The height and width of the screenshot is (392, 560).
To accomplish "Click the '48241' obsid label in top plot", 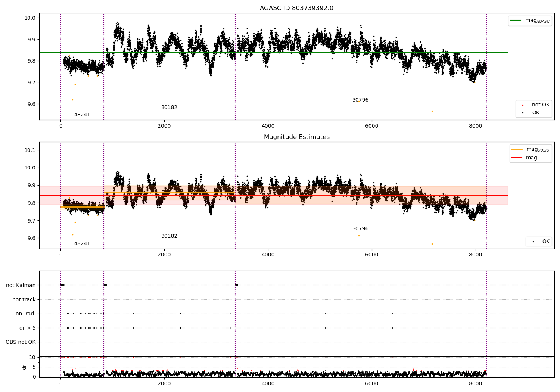I will pyautogui.click(x=82, y=115).
